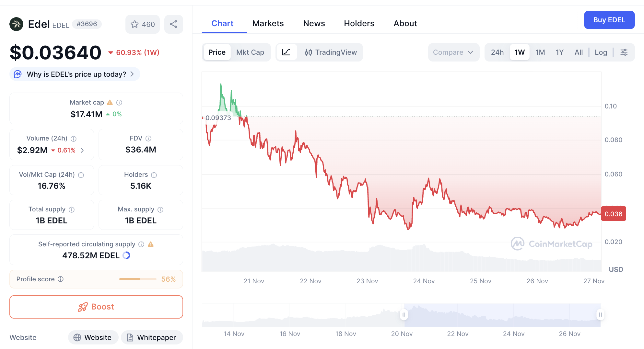Screen dimensions: 644x349
Task: Expand Volume 24h details chevron
Action: [x=82, y=150]
